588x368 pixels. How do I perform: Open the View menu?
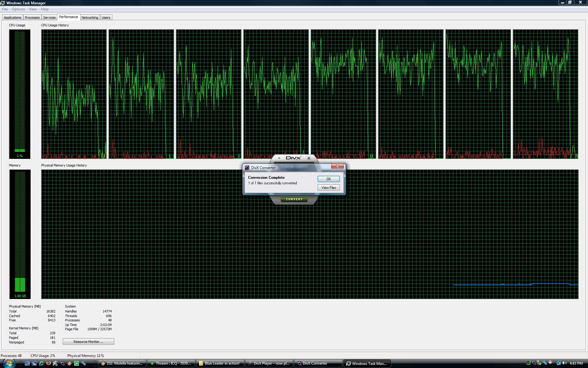click(33, 9)
